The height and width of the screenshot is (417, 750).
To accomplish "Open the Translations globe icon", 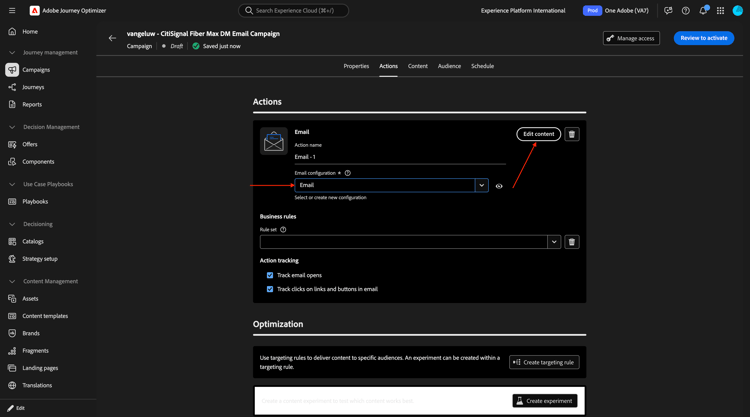I will (12, 385).
